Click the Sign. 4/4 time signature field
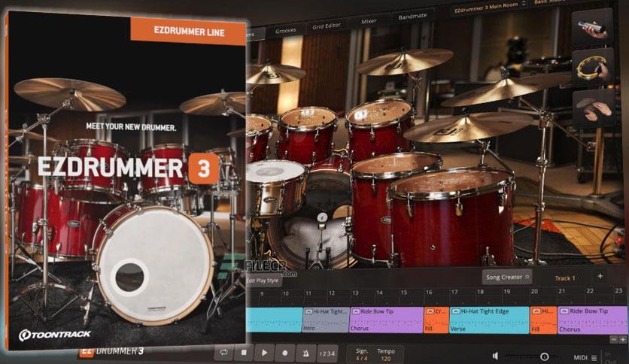 coord(362,354)
